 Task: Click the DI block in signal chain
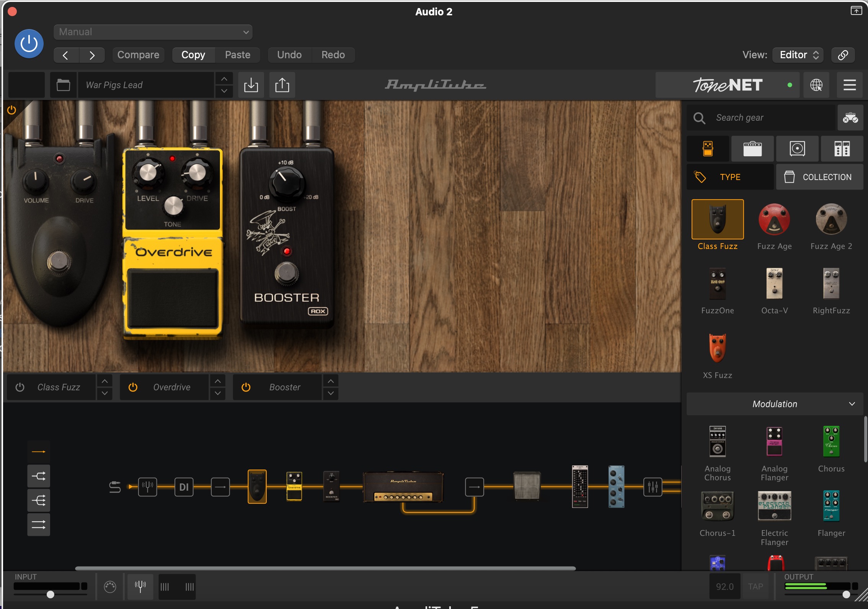pyautogui.click(x=184, y=487)
